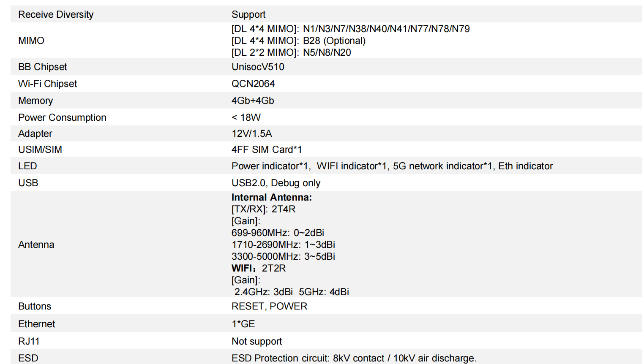
Task: Click the N5/N8/N20 2*2 MIMO line
Action: pyautogui.click(x=291, y=52)
